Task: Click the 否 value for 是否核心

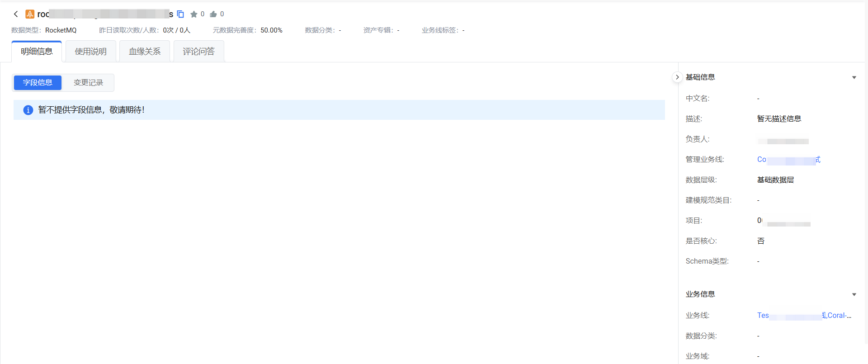Action: click(x=761, y=241)
